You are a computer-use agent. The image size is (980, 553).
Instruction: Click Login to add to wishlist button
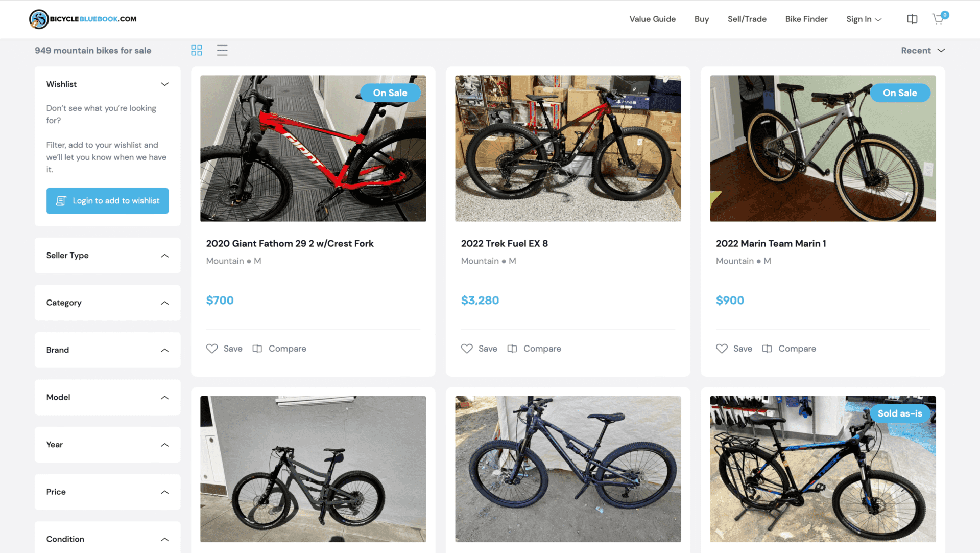coord(107,201)
